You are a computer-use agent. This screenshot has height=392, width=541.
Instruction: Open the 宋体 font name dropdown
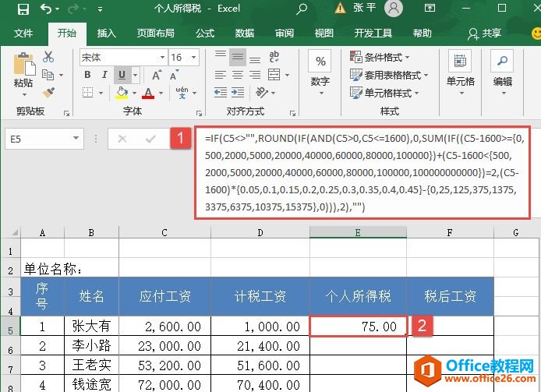coord(162,58)
